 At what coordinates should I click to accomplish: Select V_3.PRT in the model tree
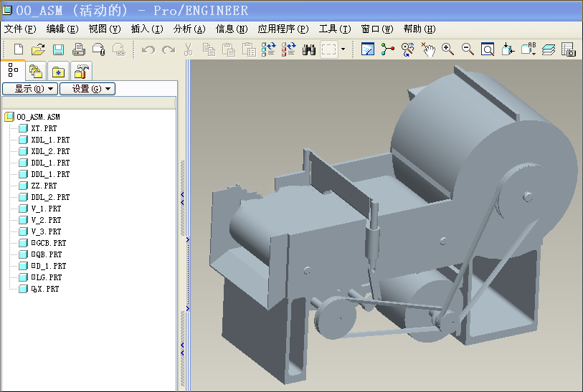pos(46,231)
